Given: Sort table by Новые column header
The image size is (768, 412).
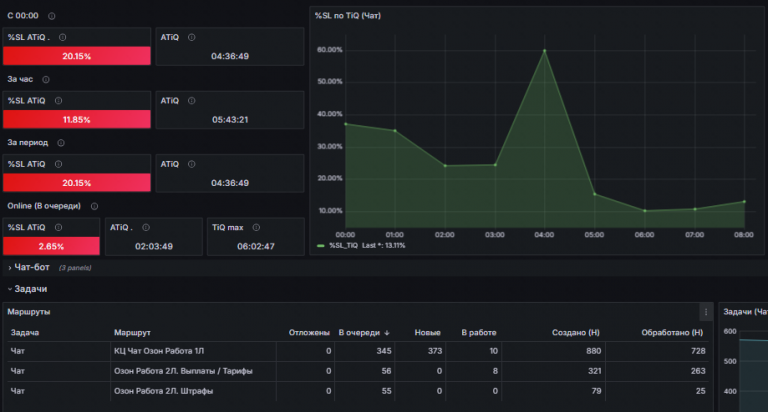Looking at the screenshot, I should click(428, 333).
